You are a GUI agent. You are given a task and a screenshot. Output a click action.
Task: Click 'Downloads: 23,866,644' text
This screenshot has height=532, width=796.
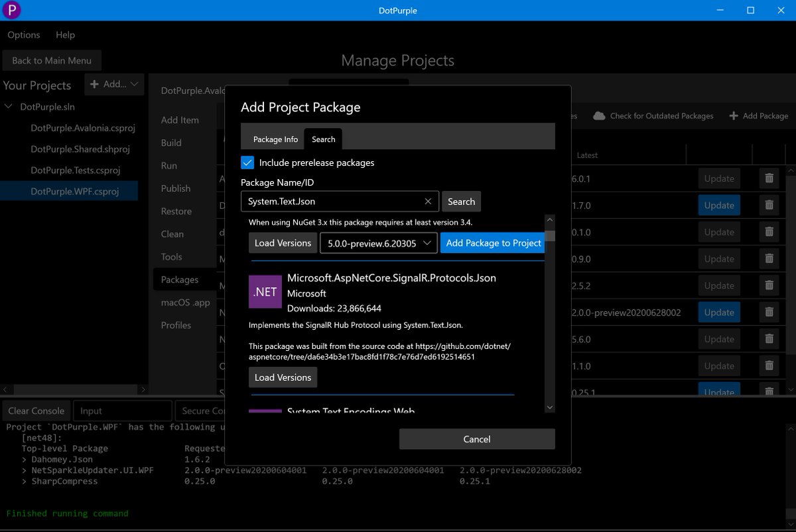click(334, 308)
